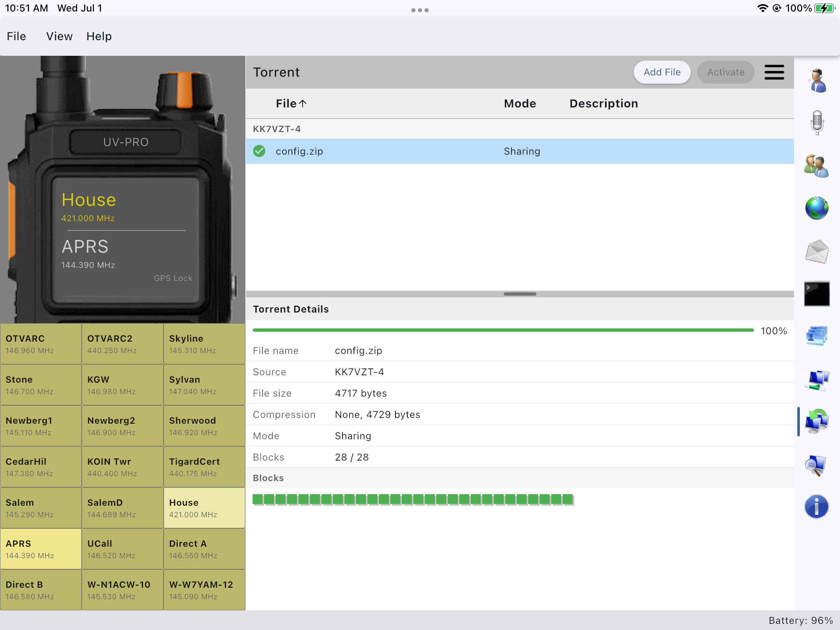Select the Stone 146.700 MHz channel
This screenshot has height=630, width=840.
tap(41, 385)
